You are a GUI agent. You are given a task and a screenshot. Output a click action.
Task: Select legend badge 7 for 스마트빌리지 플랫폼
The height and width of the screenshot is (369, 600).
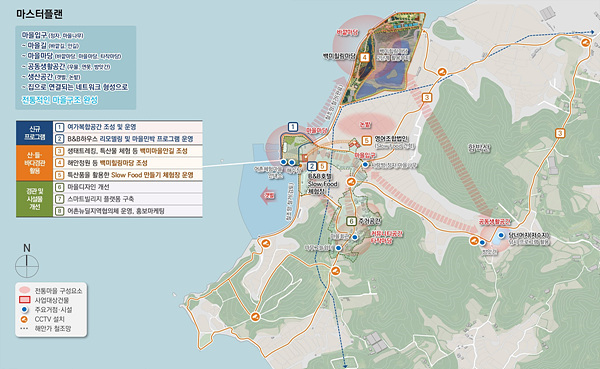pyautogui.click(x=59, y=199)
